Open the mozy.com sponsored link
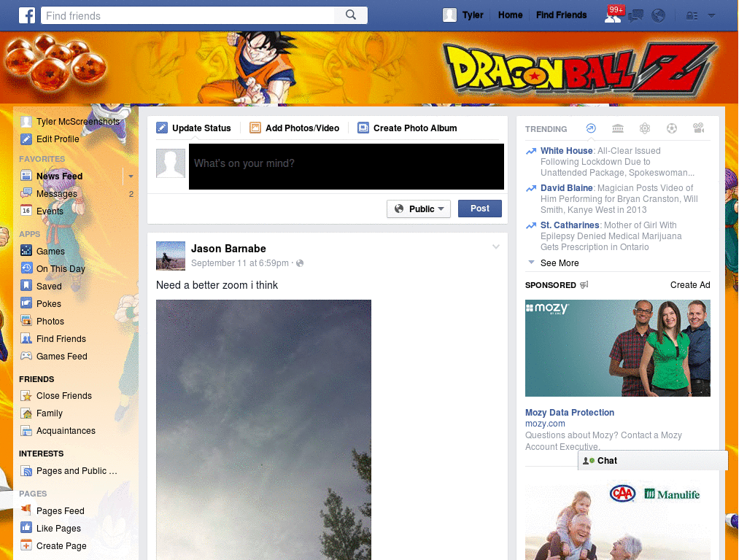The width and height of the screenshot is (747, 560). (545, 424)
